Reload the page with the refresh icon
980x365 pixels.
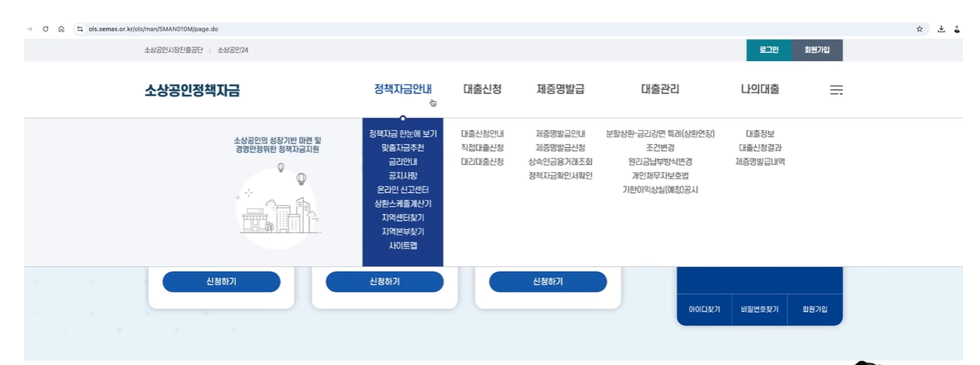46,29
